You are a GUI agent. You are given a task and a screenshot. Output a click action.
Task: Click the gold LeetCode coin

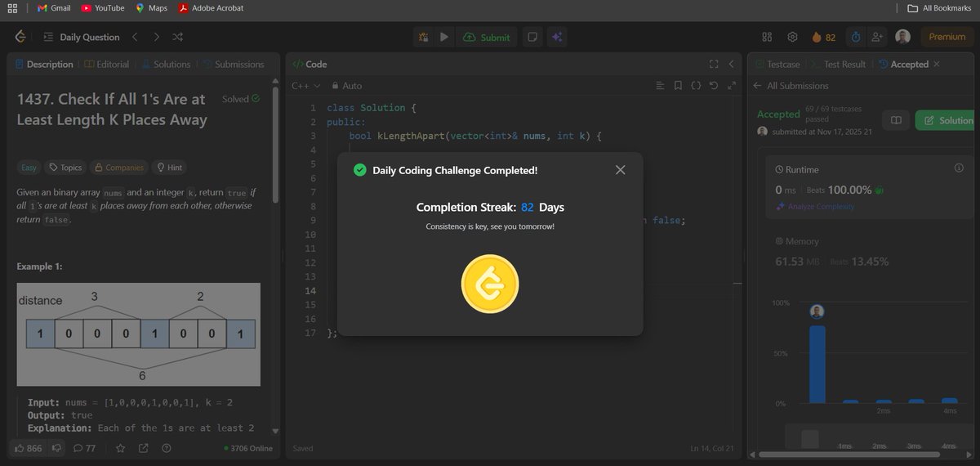click(490, 284)
